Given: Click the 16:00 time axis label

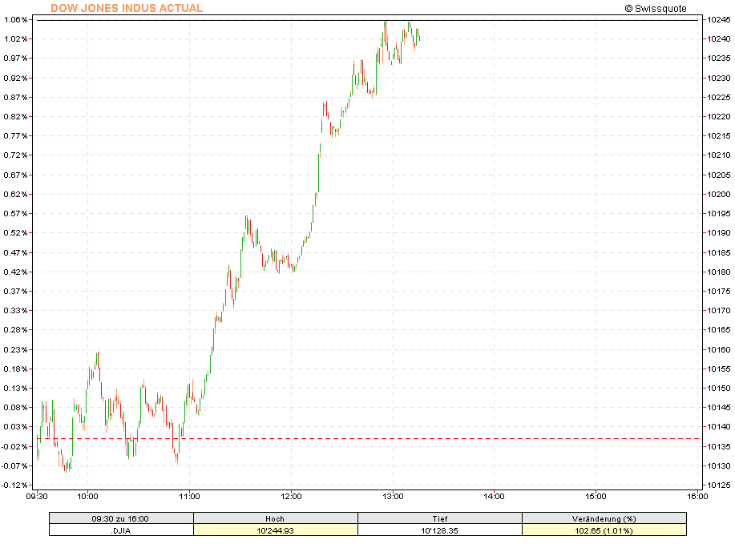Looking at the screenshot, I should [x=697, y=496].
